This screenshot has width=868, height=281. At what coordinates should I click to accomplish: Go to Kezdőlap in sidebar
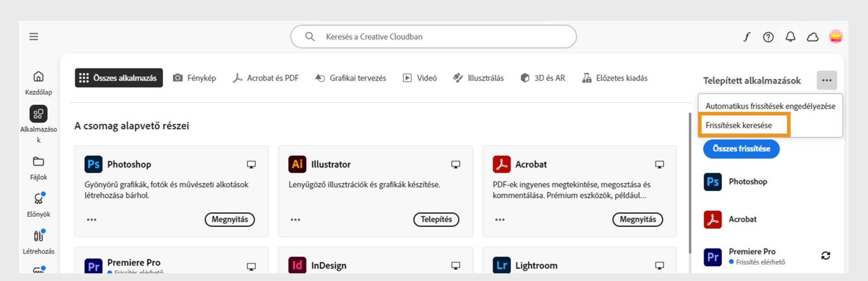(38, 83)
